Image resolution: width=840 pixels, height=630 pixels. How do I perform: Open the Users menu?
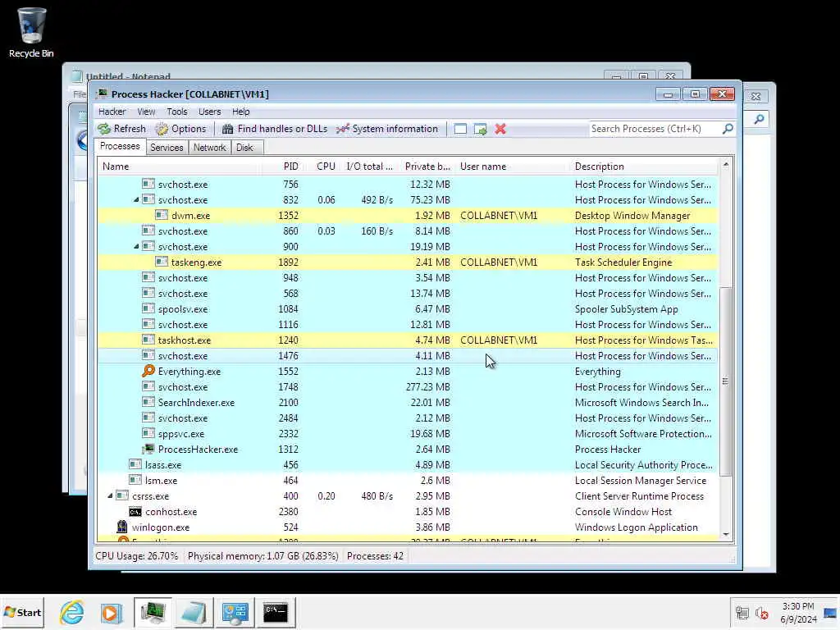[x=209, y=112]
